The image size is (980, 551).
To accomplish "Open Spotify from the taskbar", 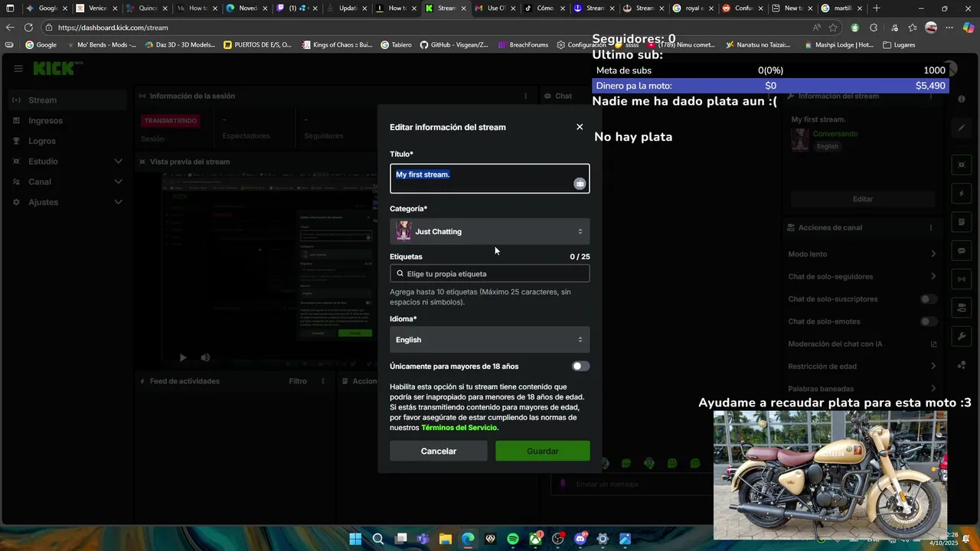I will [x=513, y=539].
